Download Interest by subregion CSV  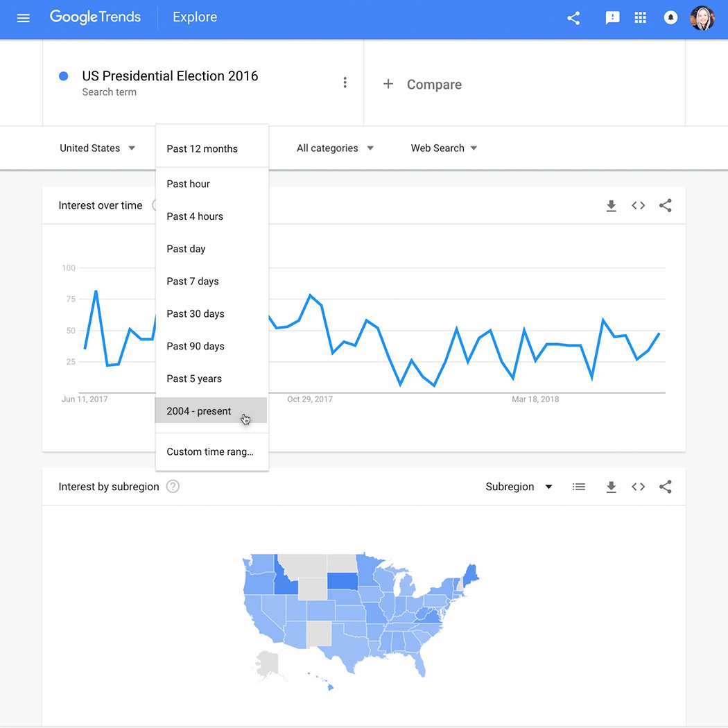click(611, 487)
